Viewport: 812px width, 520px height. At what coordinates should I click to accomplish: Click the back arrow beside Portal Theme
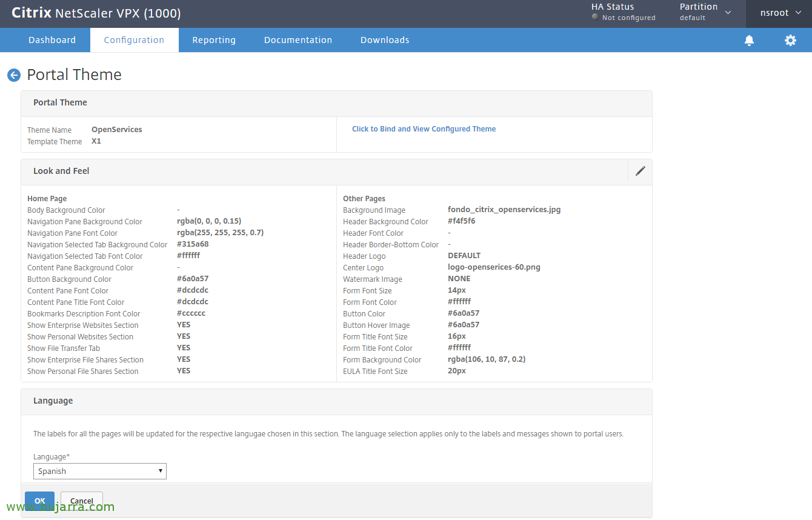[x=14, y=75]
